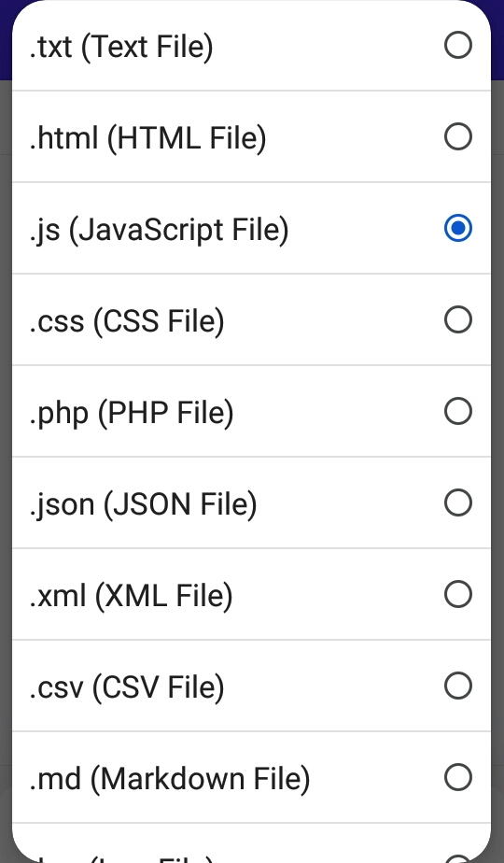This screenshot has height=863, width=504.
Task: Pick the '.js (JavaScript File)' label
Action: (x=159, y=230)
